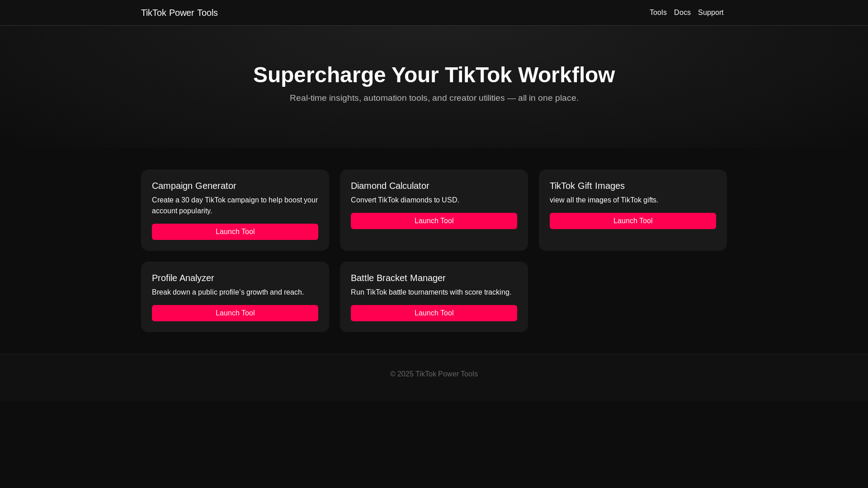Click the Battle Bracket Manager card title
This screenshot has height=488, width=868.
coord(398,278)
